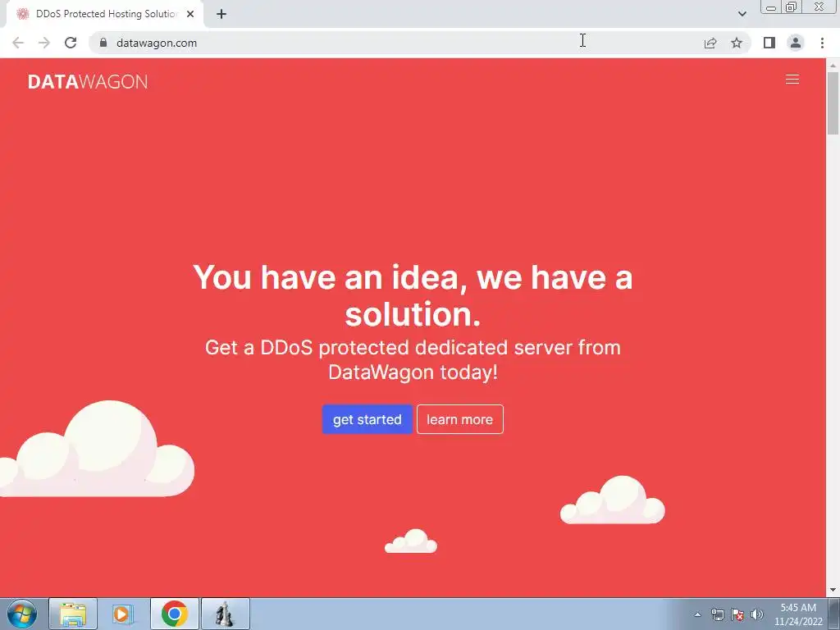The width and height of the screenshot is (840, 630).
Task: Click the scrollbar down arrow
Action: click(x=833, y=590)
